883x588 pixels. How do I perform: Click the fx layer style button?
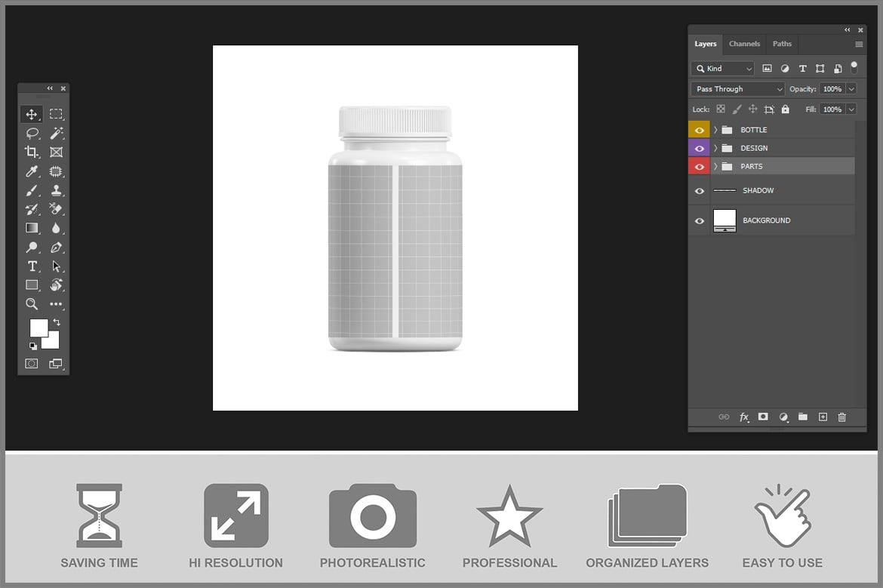744,417
